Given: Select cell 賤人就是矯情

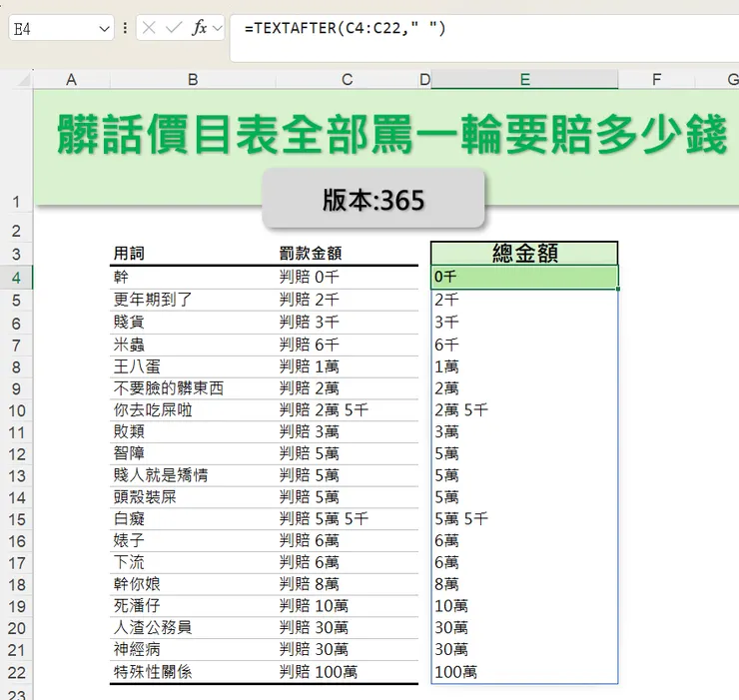Looking at the screenshot, I should click(193, 475).
